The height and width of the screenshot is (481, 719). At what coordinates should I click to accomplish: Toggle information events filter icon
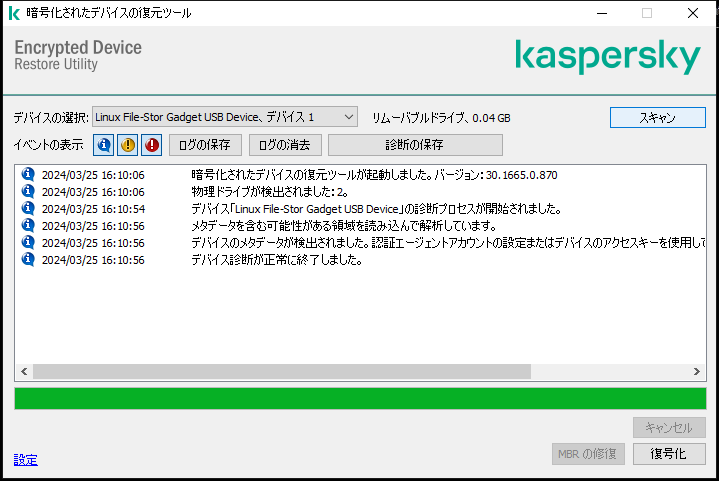[x=104, y=145]
